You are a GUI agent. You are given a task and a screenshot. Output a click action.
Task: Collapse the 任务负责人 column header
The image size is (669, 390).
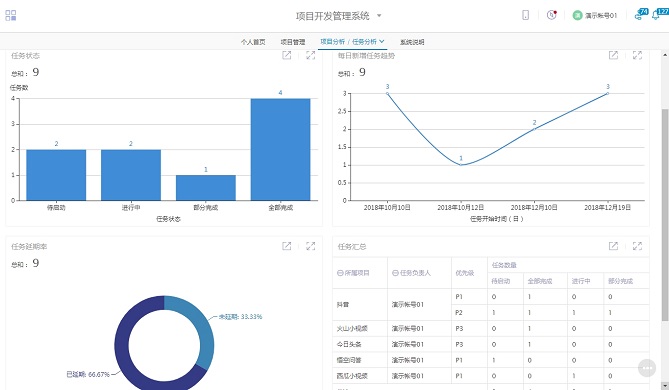tap(395, 273)
